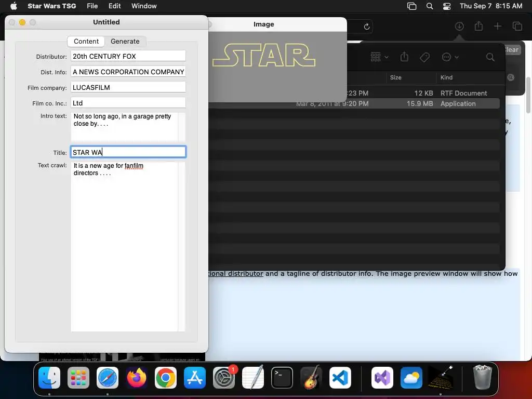Viewport: 532px width, 399px height.
Task: Select the RTF Document file row
Action: [x=354, y=93]
